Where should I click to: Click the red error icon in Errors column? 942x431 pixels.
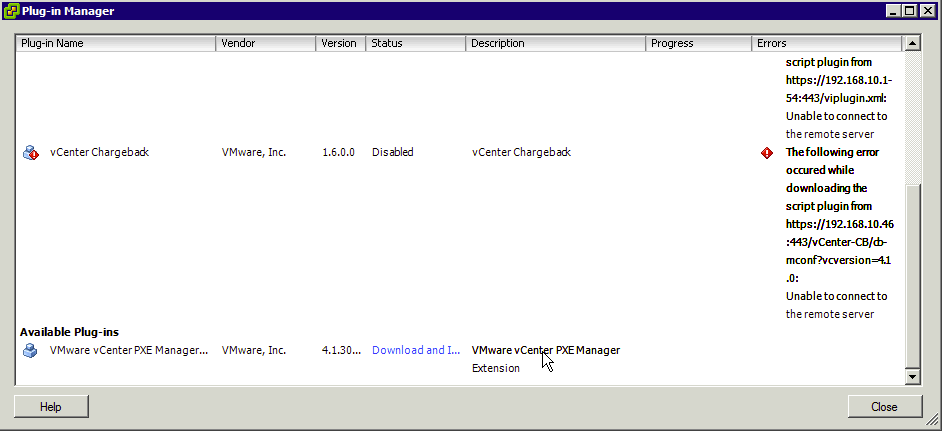click(x=767, y=153)
